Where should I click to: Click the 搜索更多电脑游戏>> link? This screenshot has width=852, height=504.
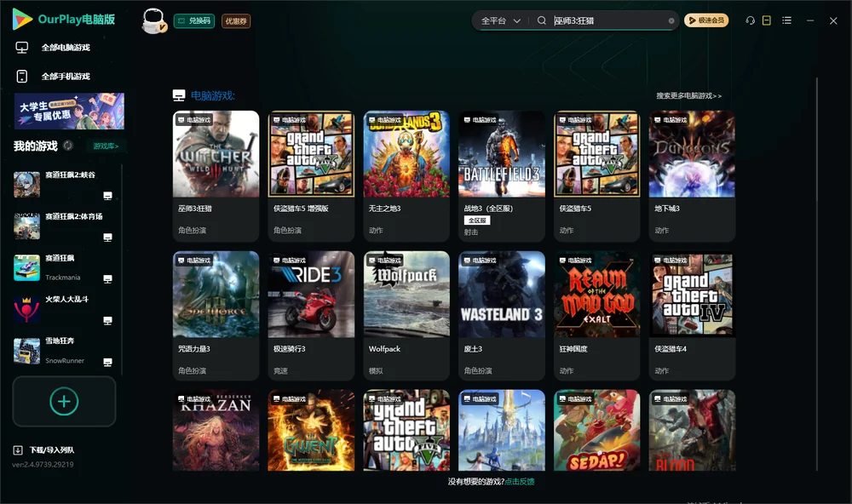(688, 96)
